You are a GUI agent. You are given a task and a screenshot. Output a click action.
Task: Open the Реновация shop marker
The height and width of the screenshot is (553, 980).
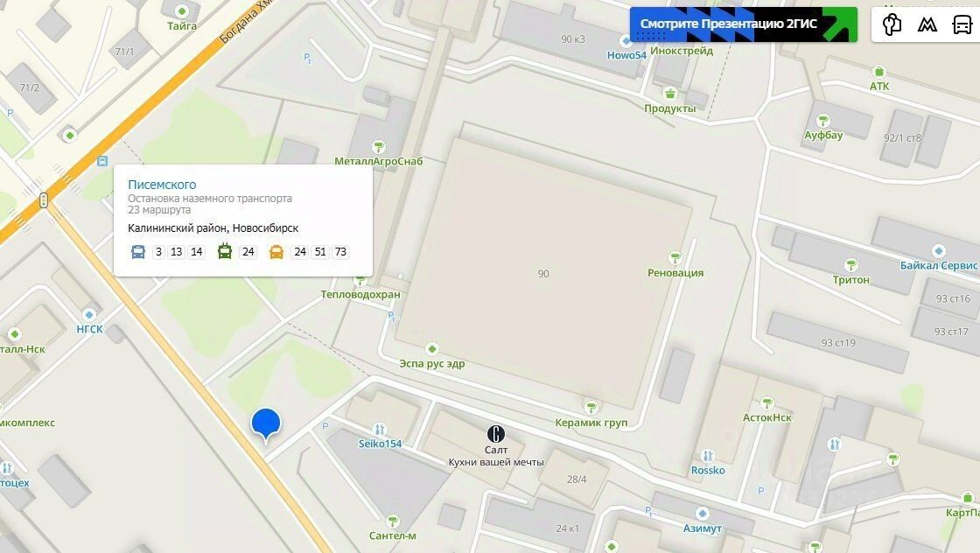point(675,258)
